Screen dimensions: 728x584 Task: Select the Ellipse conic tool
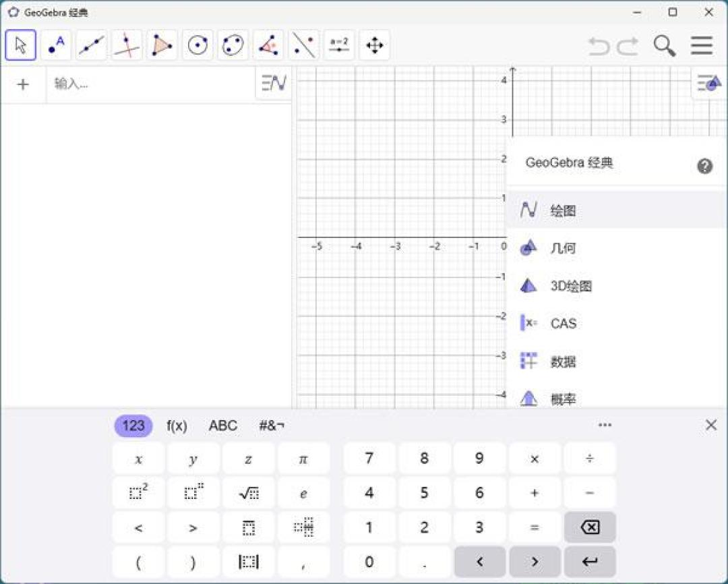pyautogui.click(x=233, y=45)
